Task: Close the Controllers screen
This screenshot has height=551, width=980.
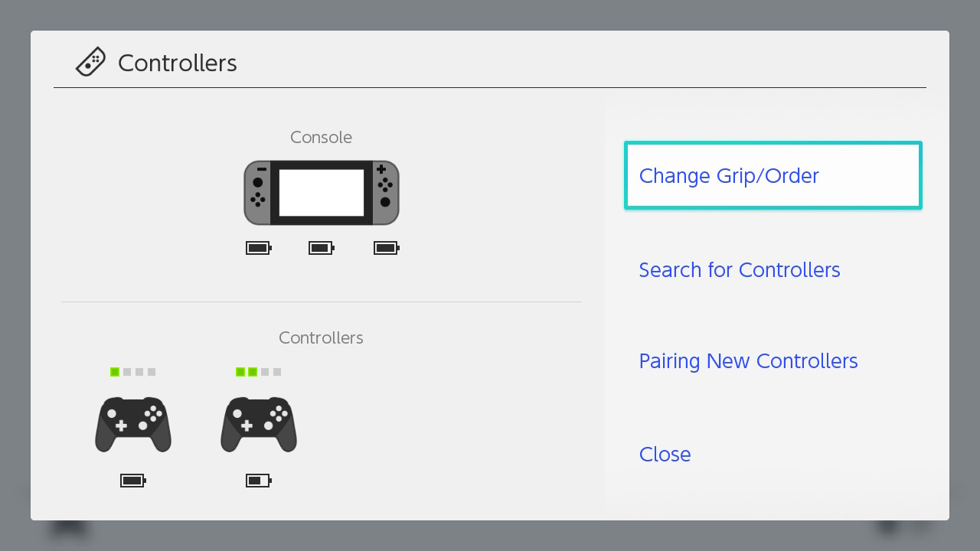Action: (665, 454)
